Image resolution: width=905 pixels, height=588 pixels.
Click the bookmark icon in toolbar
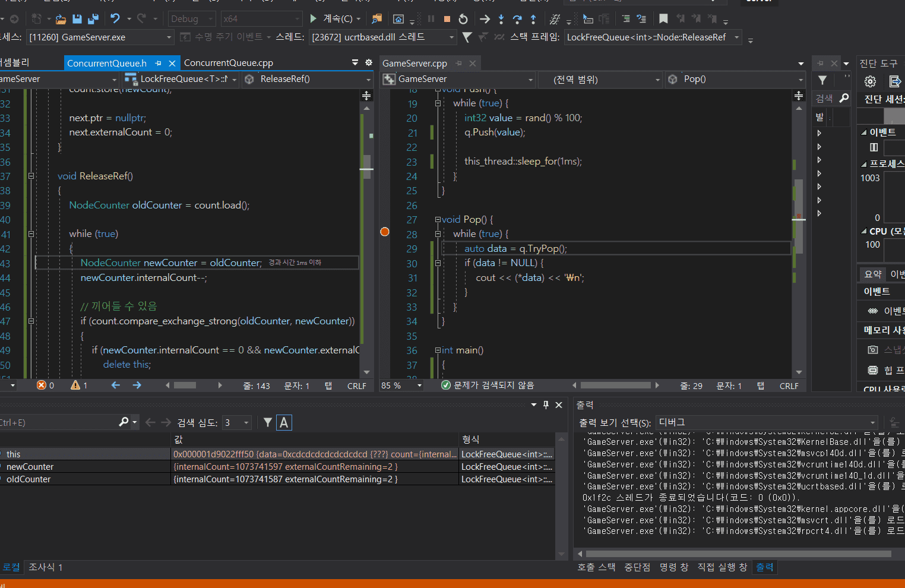[663, 19]
